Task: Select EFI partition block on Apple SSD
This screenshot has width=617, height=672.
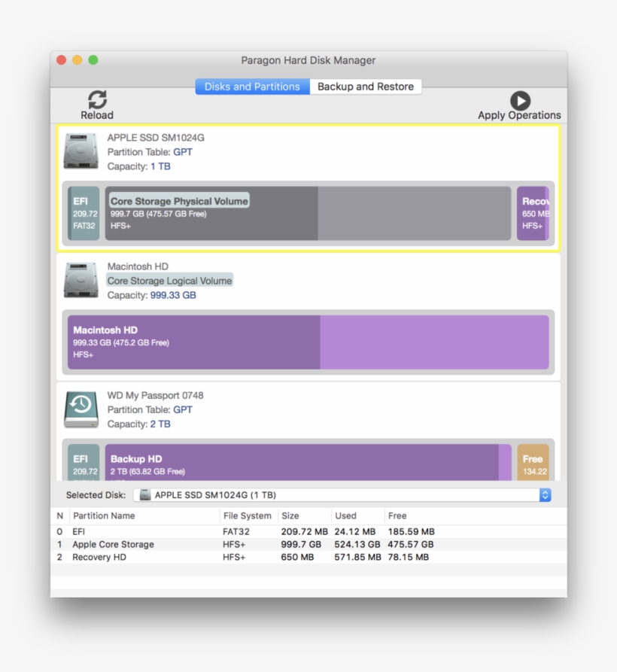Action: tap(84, 214)
